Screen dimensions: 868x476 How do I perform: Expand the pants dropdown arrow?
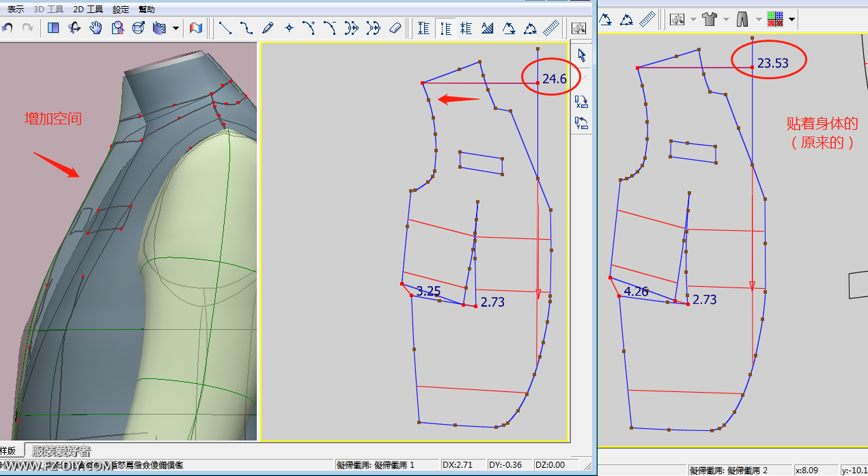coord(759,19)
